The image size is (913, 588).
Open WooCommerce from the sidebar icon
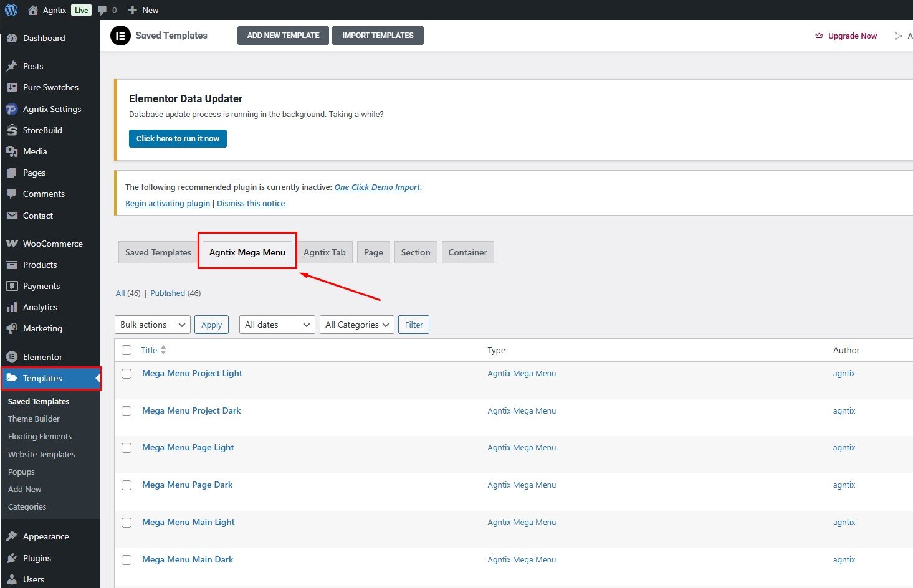pos(12,244)
